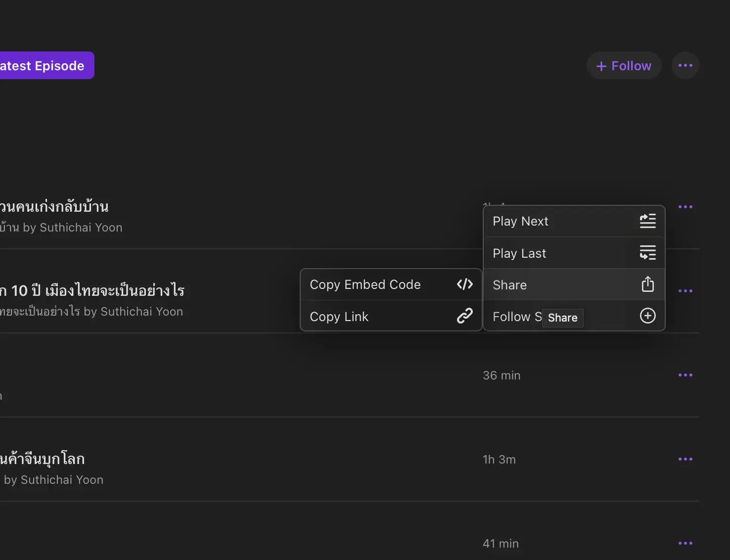Click the embed code brackets icon

click(464, 284)
